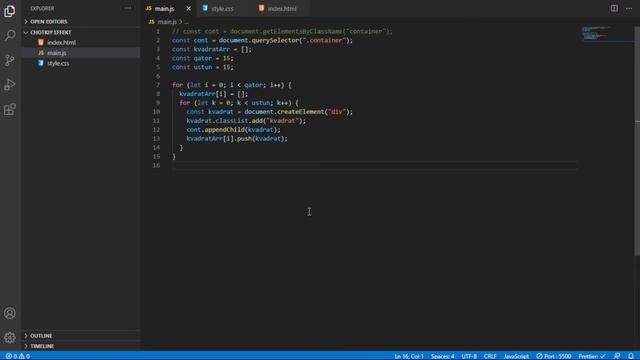Click CRLF end of line selector

pyautogui.click(x=490, y=356)
